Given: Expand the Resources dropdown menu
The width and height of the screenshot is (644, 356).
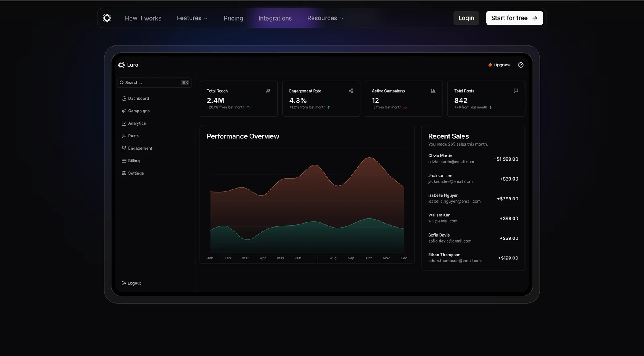Looking at the screenshot, I should click(x=325, y=18).
